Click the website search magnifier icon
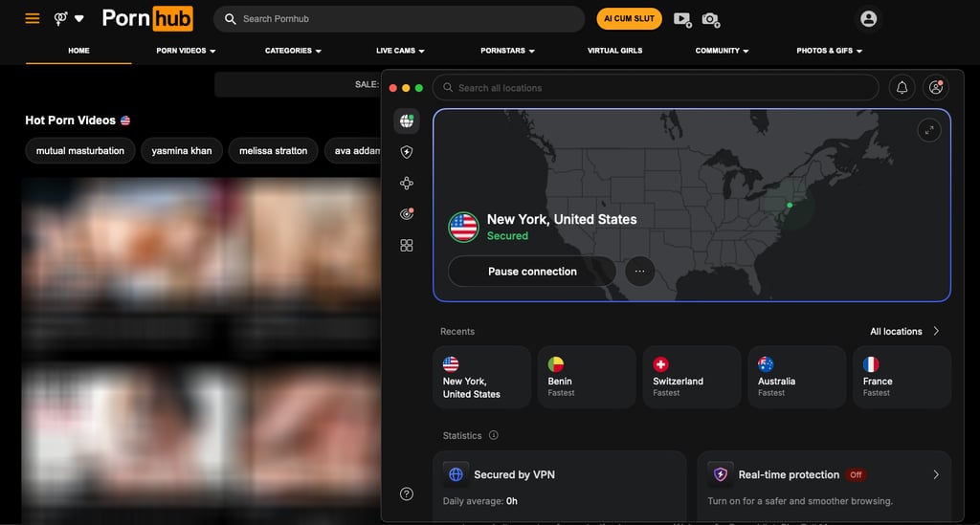 (230, 19)
